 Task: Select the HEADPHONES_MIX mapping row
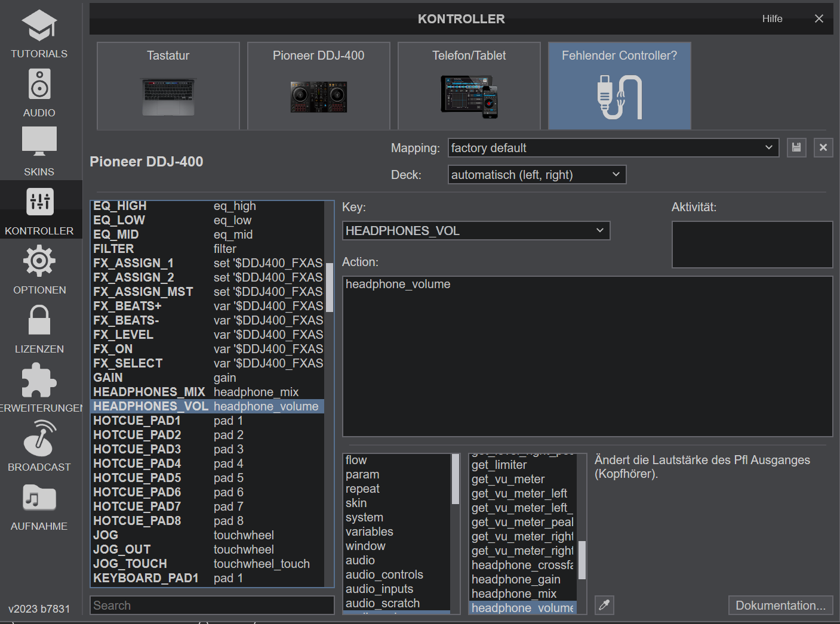(208, 392)
